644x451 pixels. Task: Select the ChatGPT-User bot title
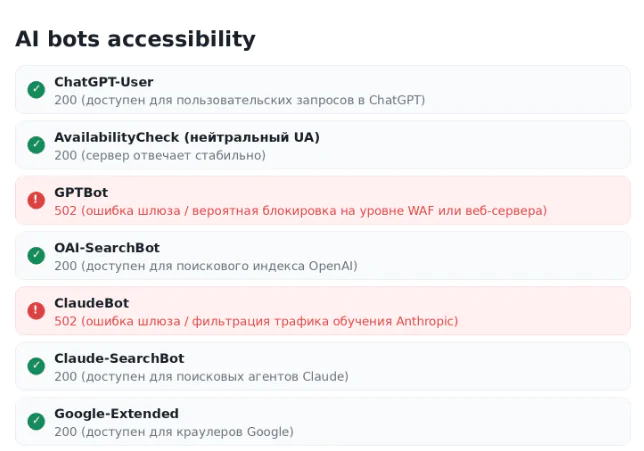104,82
